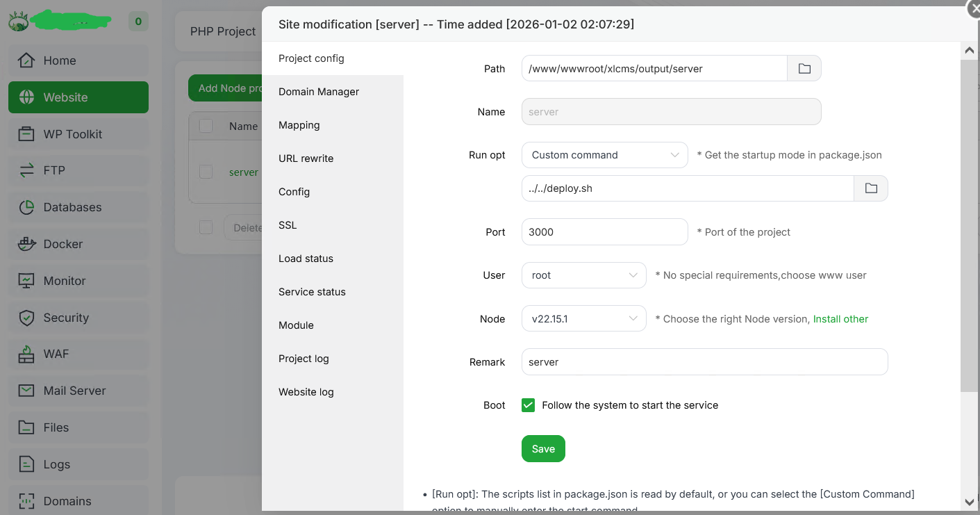Click the FTP transfer arrows icon
The width and height of the screenshot is (980, 515).
26,170
